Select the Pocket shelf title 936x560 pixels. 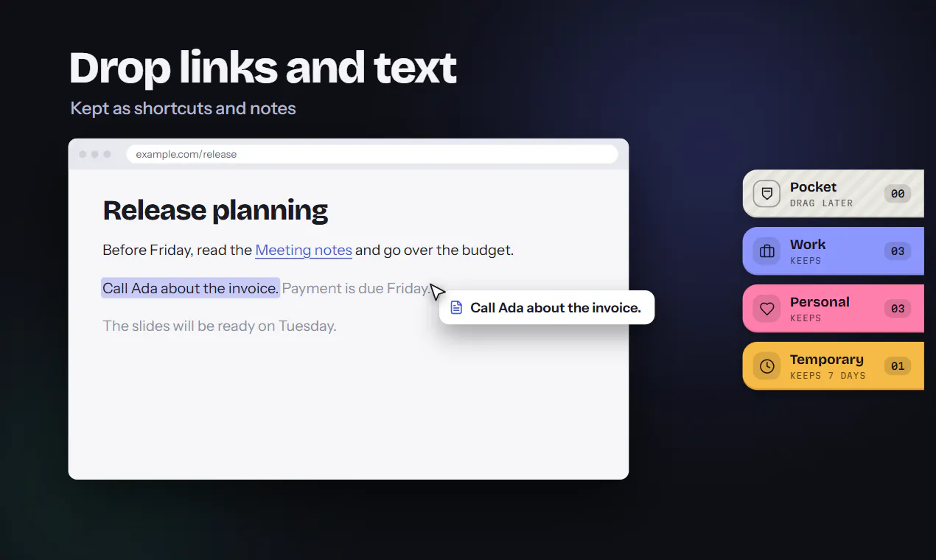(x=813, y=187)
